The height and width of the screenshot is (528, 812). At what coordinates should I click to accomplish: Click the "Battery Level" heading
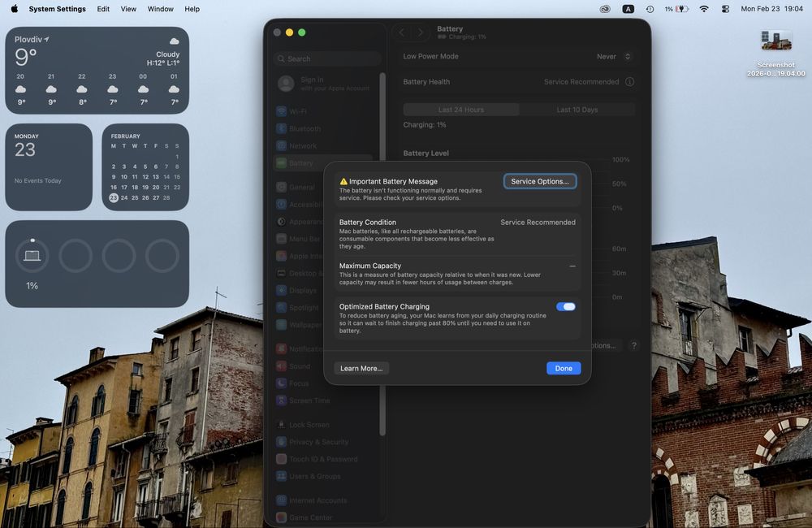[x=425, y=154]
